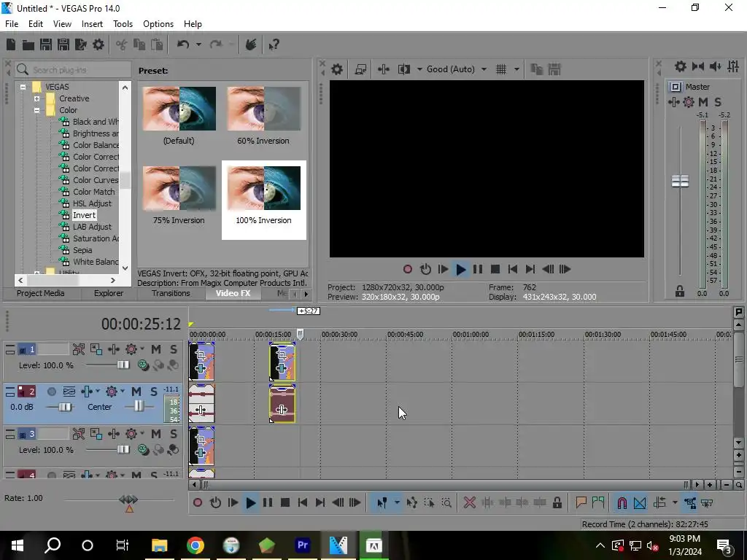Click Go to Start in timeline transport
The height and width of the screenshot is (560, 747).
pos(303,503)
